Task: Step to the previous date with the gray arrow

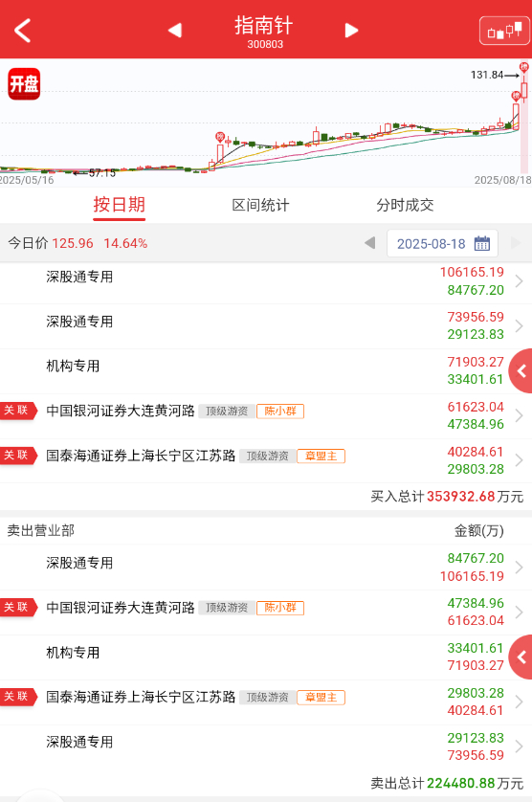Action: (x=370, y=243)
